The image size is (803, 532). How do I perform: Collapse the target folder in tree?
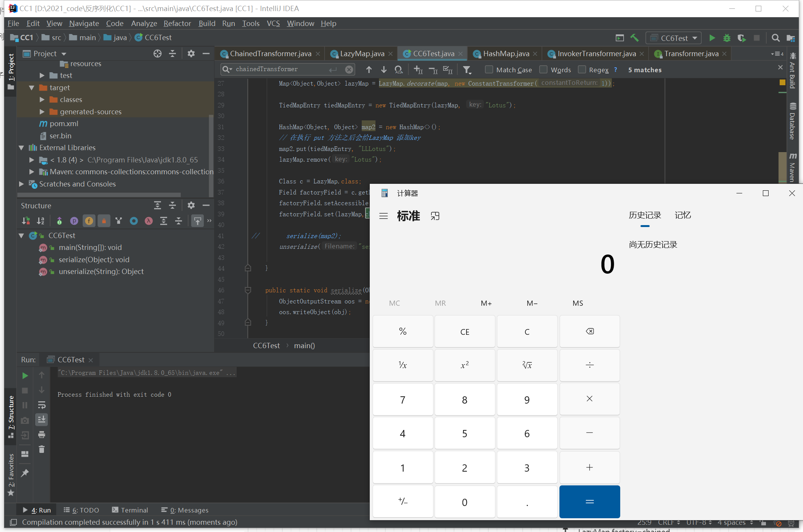[x=32, y=88]
